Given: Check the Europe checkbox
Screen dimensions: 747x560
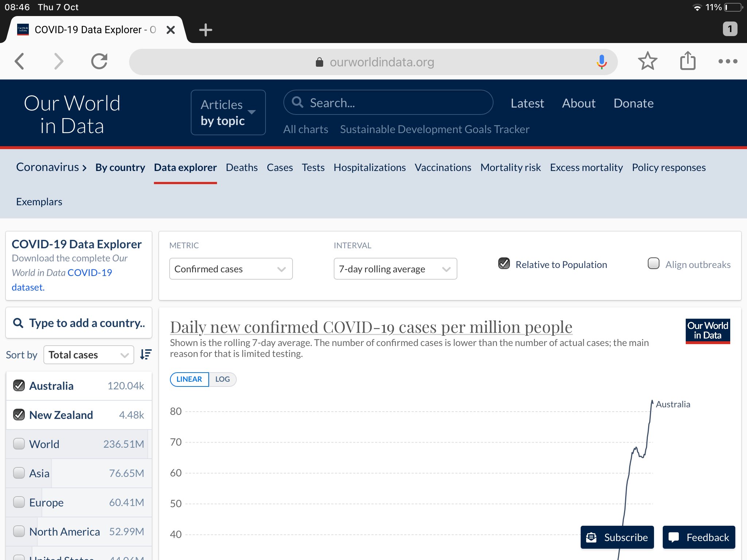Looking at the screenshot, I should click(19, 502).
